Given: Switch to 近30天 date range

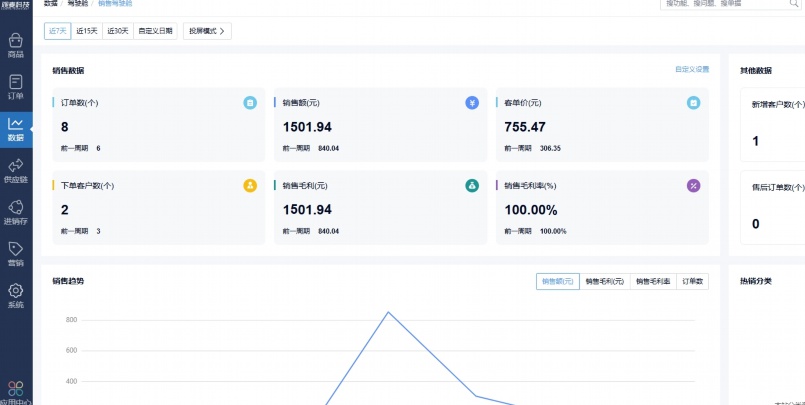Looking at the screenshot, I should (x=118, y=31).
